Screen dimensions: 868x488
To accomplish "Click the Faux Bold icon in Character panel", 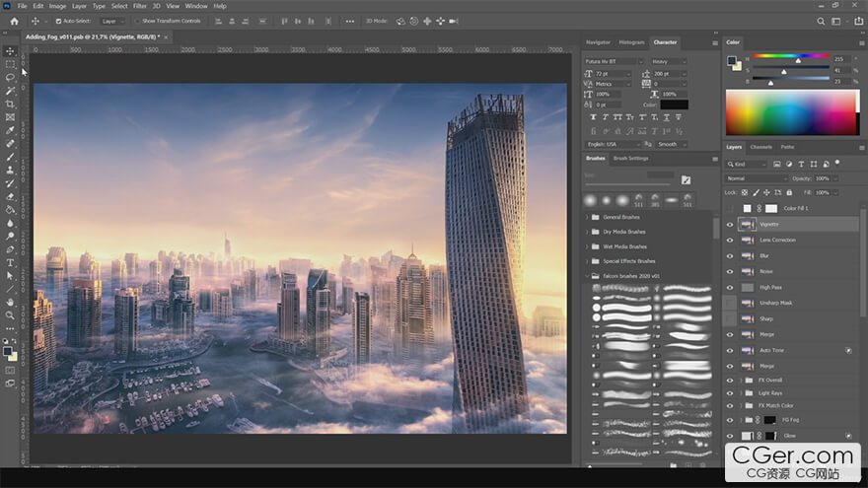I will click(x=593, y=117).
